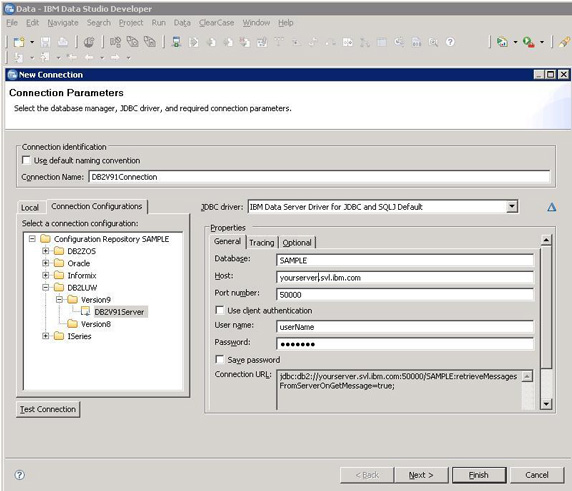Switch to the Local tab
The height and width of the screenshot is (491, 572).
(30, 208)
